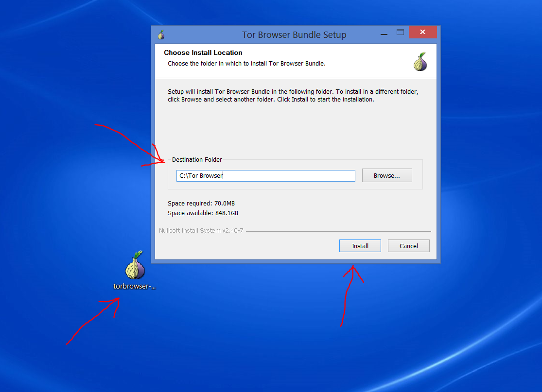The width and height of the screenshot is (542, 392).
Task: Click the "Setup will install Tor Browser Bundle" paragraph
Action: click(x=293, y=95)
